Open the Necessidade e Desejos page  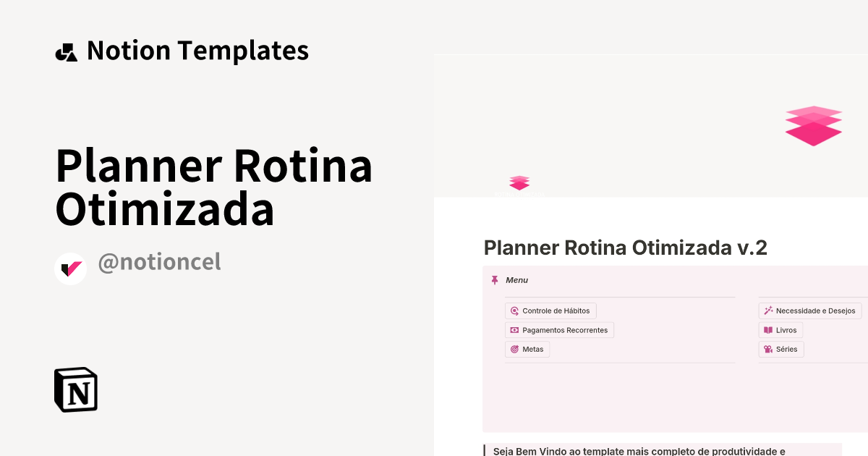click(810, 311)
